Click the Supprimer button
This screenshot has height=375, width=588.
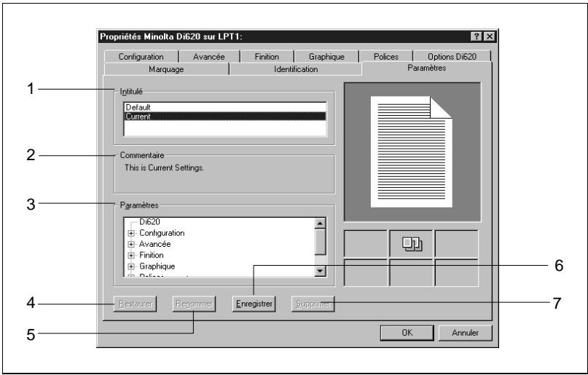313,304
